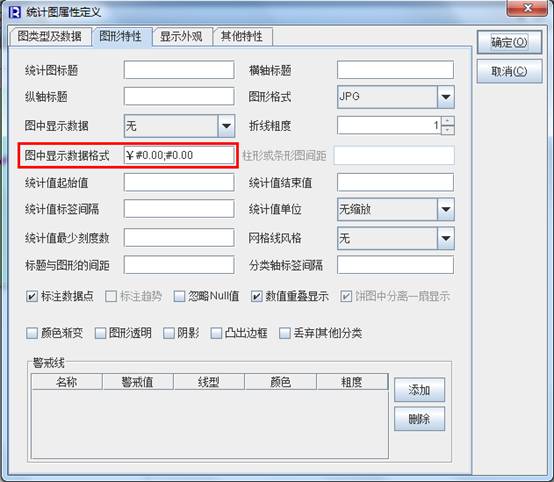
Task: Click the R application icon in title bar
Action: [x=15, y=12]
